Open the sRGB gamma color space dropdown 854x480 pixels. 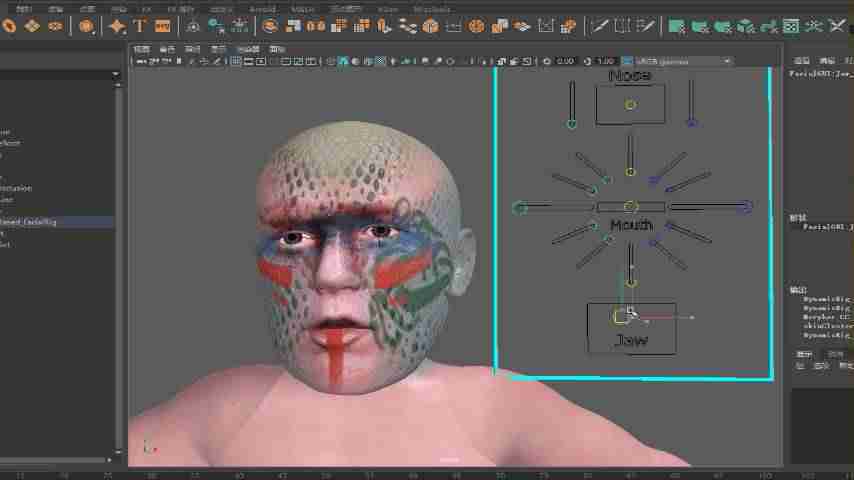coord(684,62)
